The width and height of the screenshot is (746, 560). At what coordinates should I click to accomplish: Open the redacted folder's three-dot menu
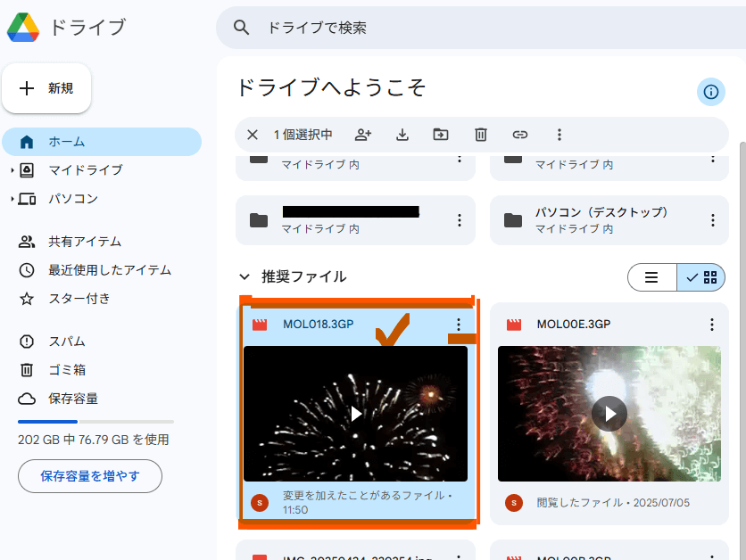click(x=460, y=220)
